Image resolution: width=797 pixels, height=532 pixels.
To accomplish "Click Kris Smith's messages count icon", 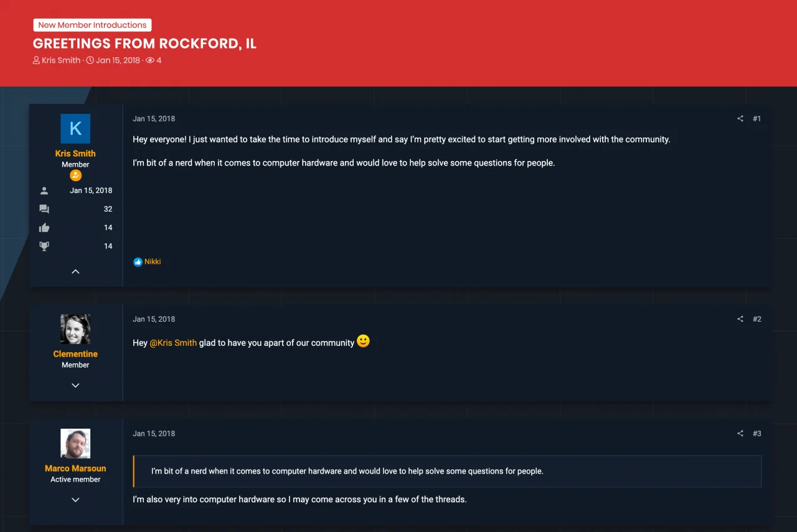I will 44,209.
